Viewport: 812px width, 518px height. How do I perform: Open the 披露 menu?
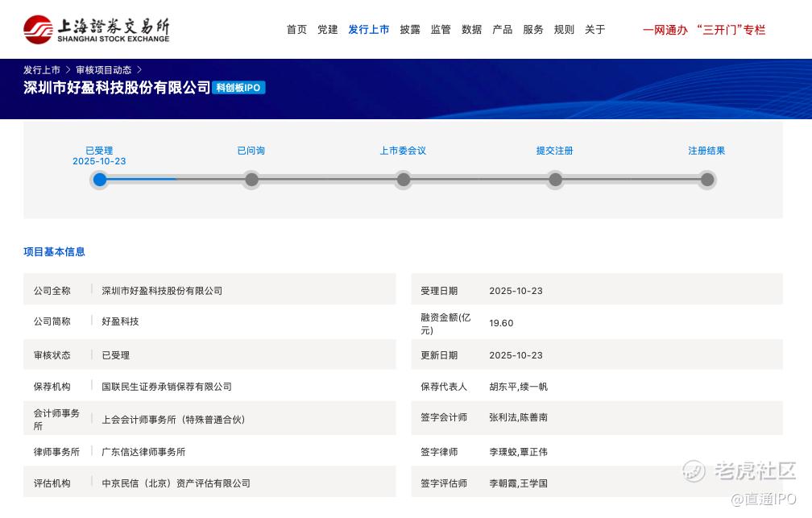pos(409,30)
